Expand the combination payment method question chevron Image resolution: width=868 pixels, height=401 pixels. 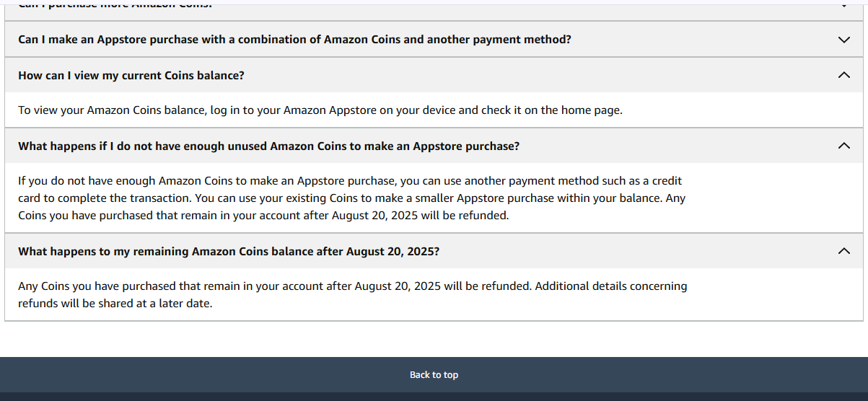(x=844, y=40)
